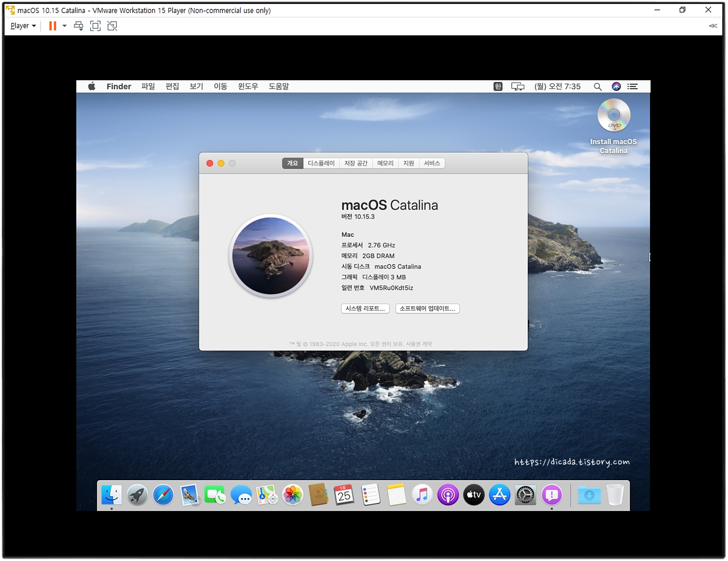Viewport: 728px width, 561px height.
Task: Open Apple TV app in Dock
Action: (474, 496)
